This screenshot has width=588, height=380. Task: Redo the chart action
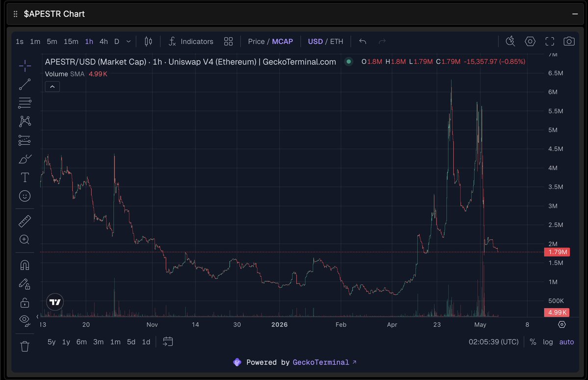tap(382, 41)
